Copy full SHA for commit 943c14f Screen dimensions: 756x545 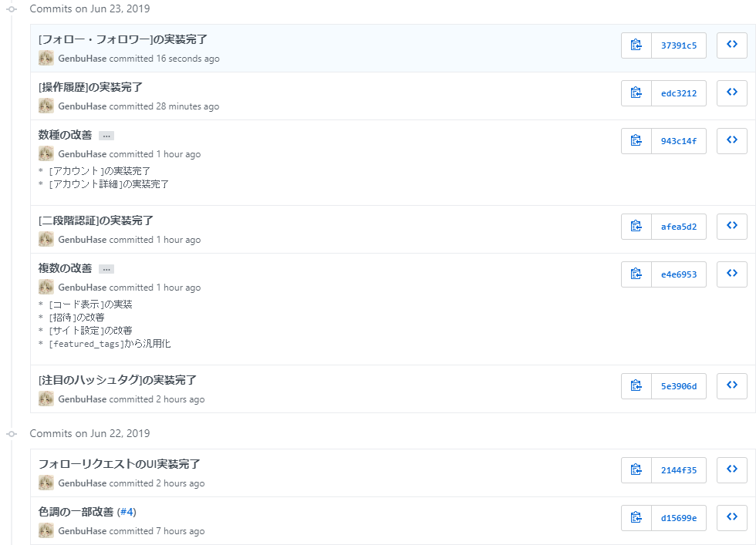tap(636, 141)
